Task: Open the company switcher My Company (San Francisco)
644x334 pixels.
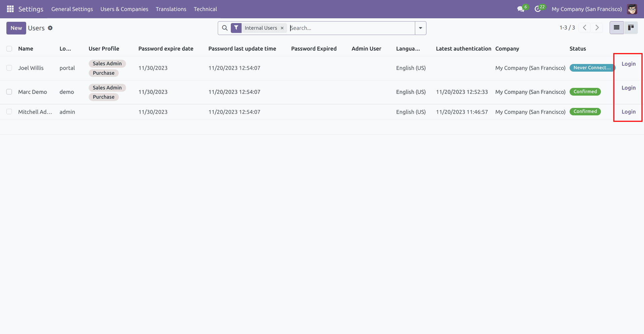Action: (586, 9)
